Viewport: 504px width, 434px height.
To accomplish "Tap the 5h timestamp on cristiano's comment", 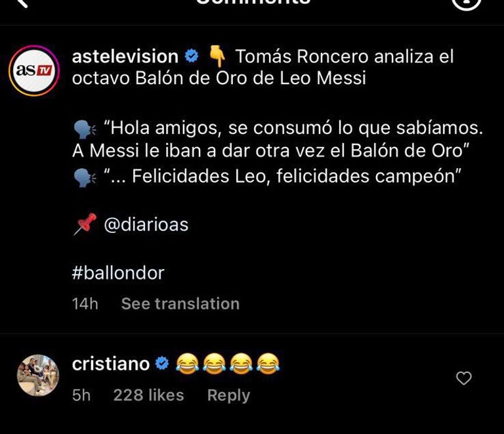I will (x=81, y=395).
